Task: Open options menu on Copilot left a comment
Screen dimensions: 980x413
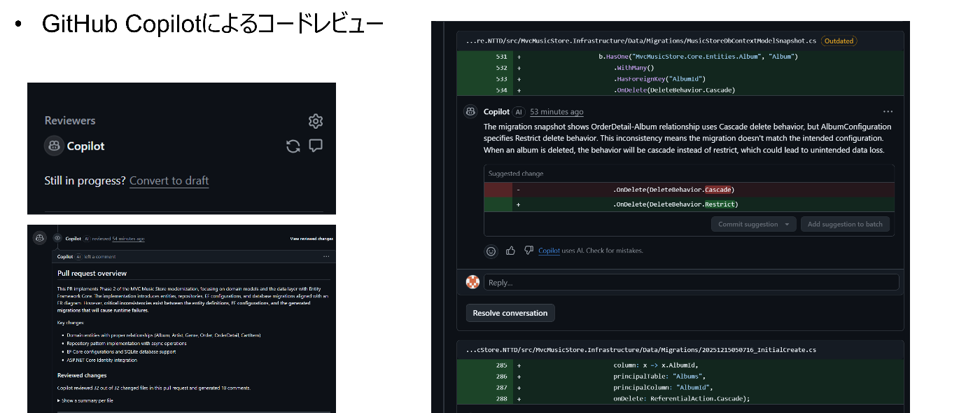Action: tap(326, 257)
